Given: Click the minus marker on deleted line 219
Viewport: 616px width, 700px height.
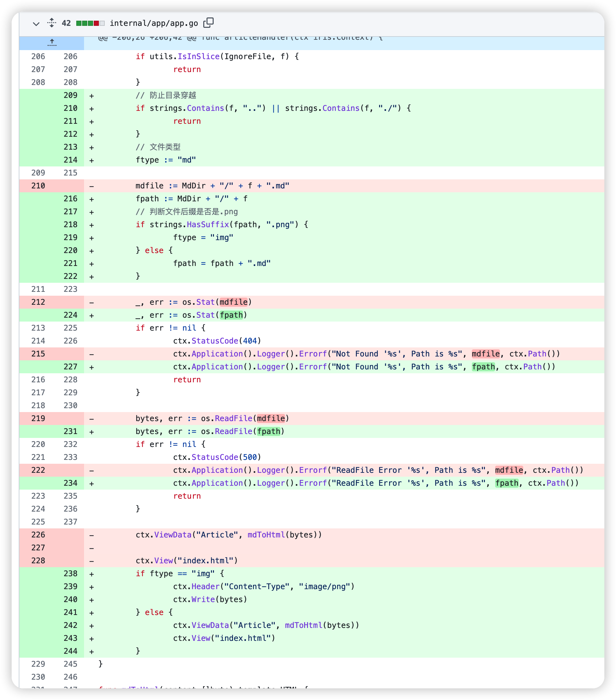Looking at the screenshot, I should click(91, 419).
